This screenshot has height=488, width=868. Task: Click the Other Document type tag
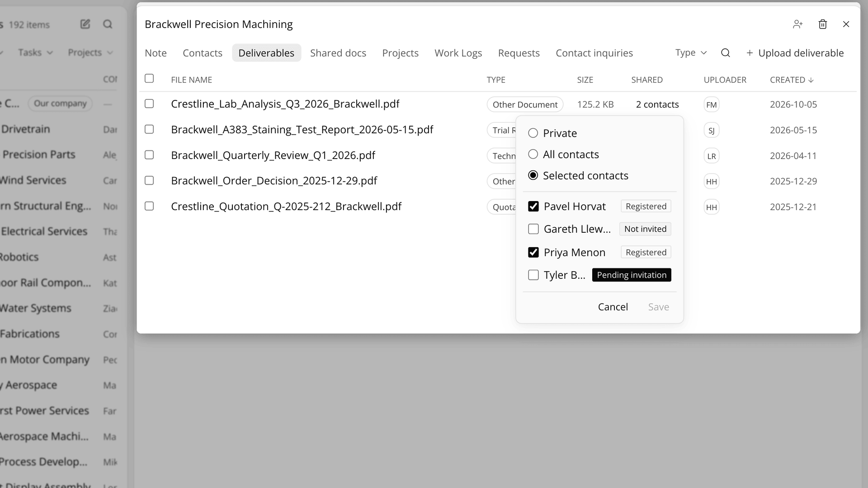coord(525,104)
